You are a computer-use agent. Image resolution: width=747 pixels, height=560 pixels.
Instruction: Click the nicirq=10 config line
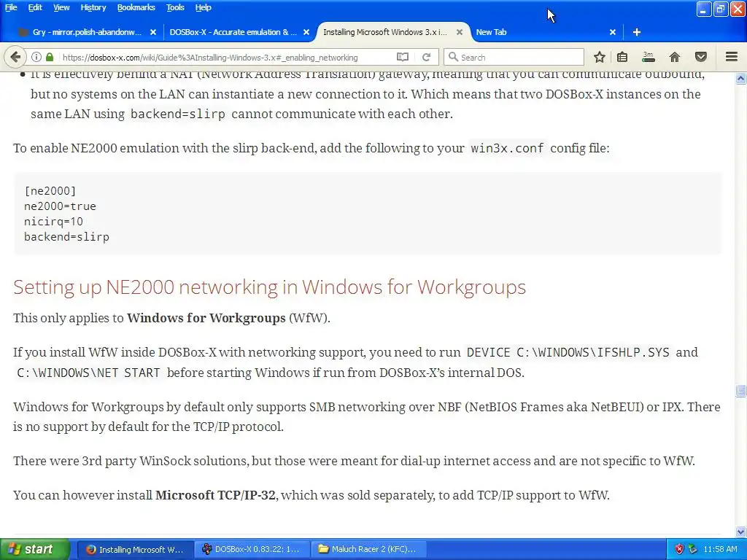(53, 222)
